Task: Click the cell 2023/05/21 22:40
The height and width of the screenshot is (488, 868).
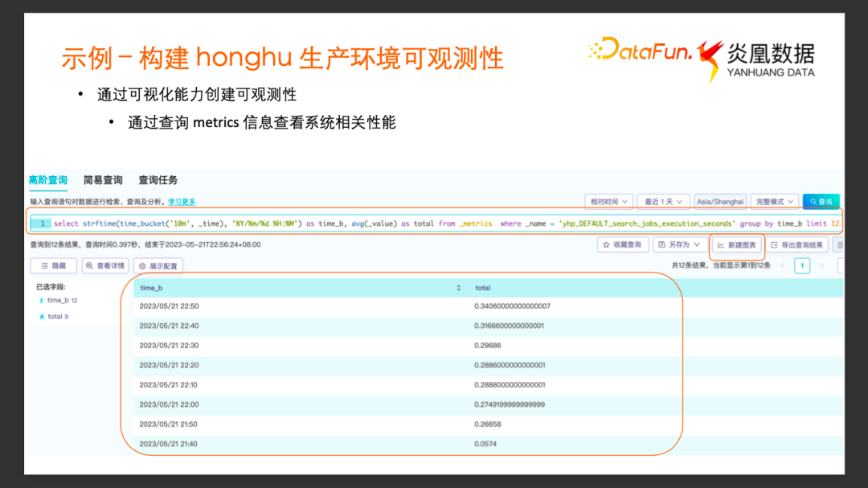Action: click(169, 326)
